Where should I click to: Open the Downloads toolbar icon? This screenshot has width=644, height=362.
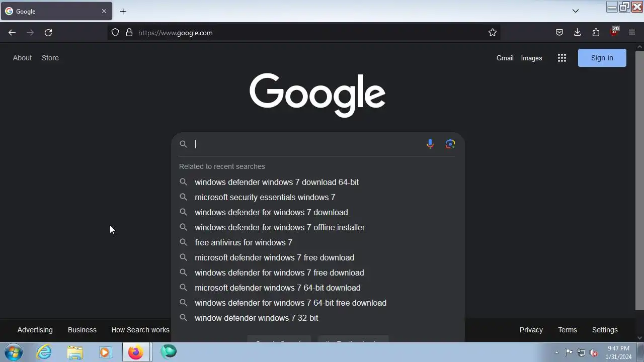point(578,33)
